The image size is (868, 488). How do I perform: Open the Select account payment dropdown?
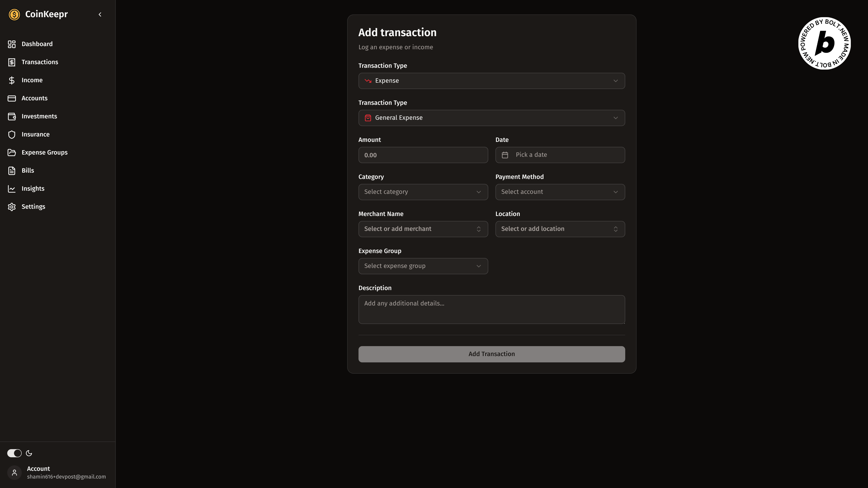(x=560, y=192)
